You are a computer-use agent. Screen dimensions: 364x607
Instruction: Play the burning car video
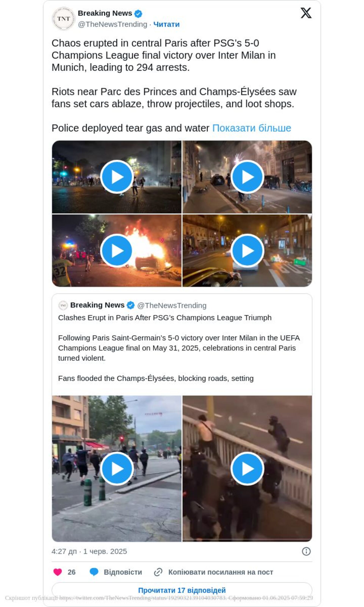117,251
